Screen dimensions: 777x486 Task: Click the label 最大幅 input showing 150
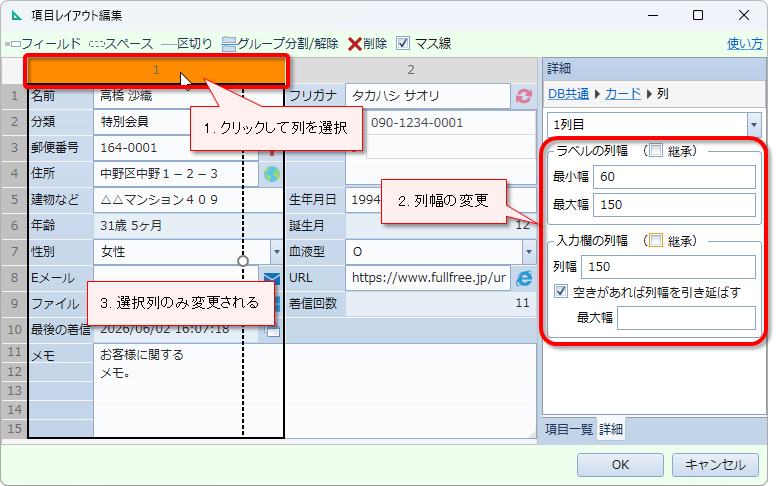point(674,205)
